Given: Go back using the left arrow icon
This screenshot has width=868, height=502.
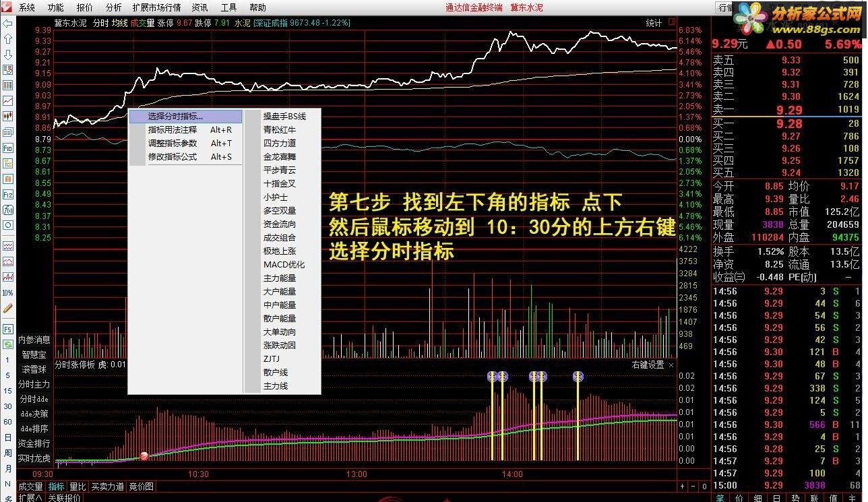Looking at the screenshot, I should 7,24.
